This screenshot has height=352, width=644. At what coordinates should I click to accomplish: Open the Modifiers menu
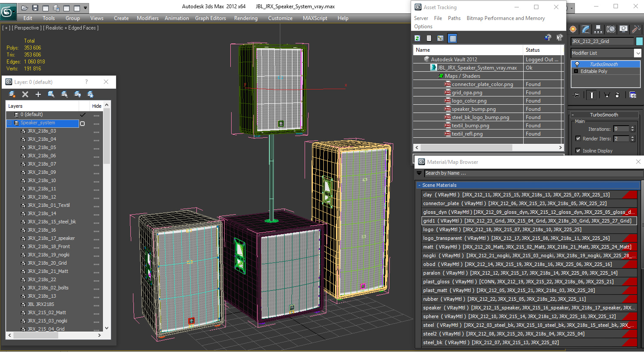[148, 18]
